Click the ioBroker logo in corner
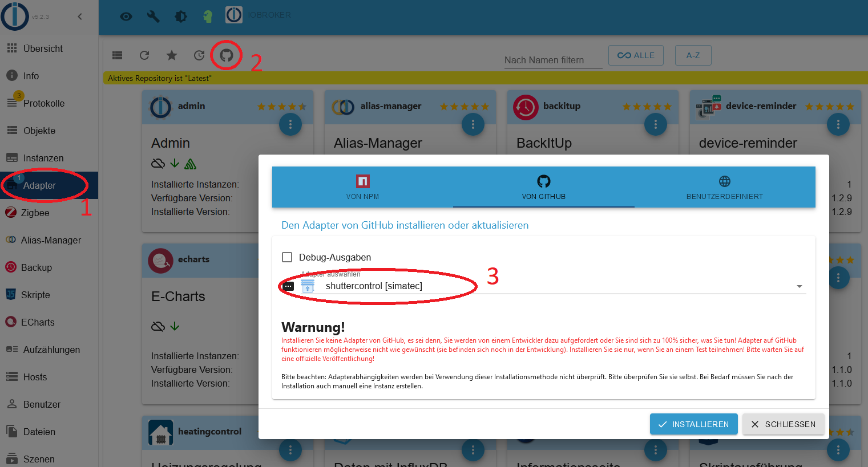The height and width of the screenshot is (467, 868). coord(15,16)
